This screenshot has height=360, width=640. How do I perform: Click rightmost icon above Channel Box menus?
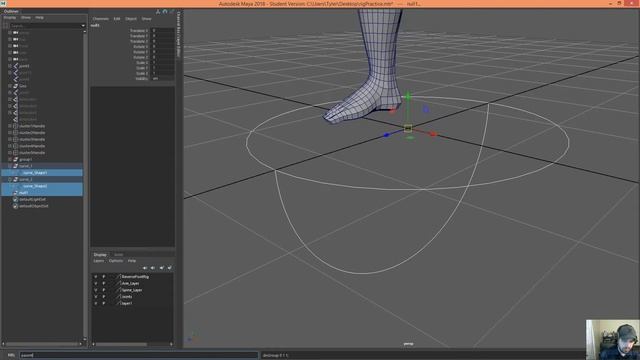click(x=172, y=11)
